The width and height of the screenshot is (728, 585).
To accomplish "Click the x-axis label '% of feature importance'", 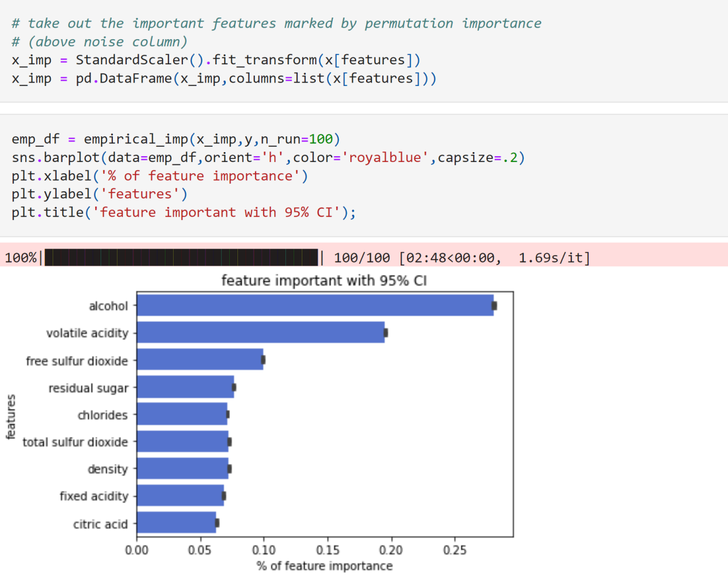I will 325,566.
